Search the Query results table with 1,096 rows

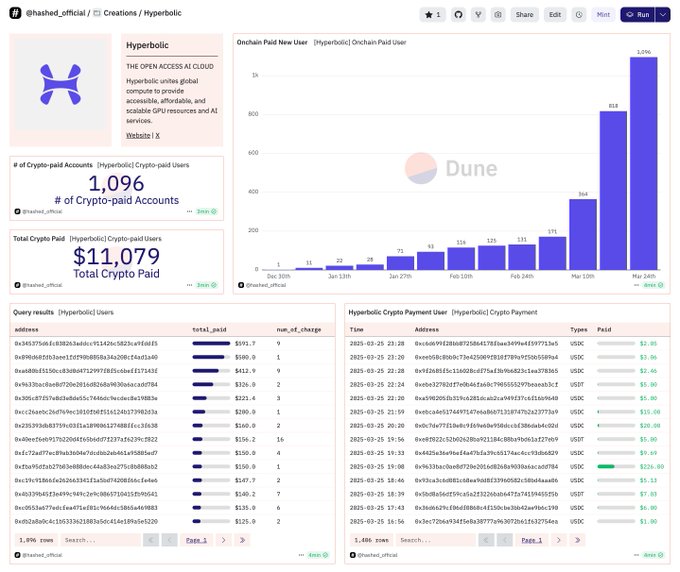click(x=101, y=540)
